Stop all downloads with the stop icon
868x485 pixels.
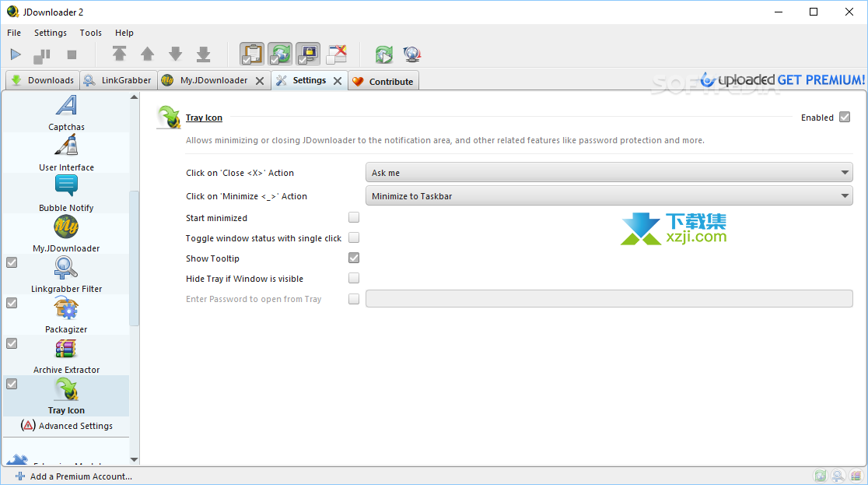coord(72,54)
